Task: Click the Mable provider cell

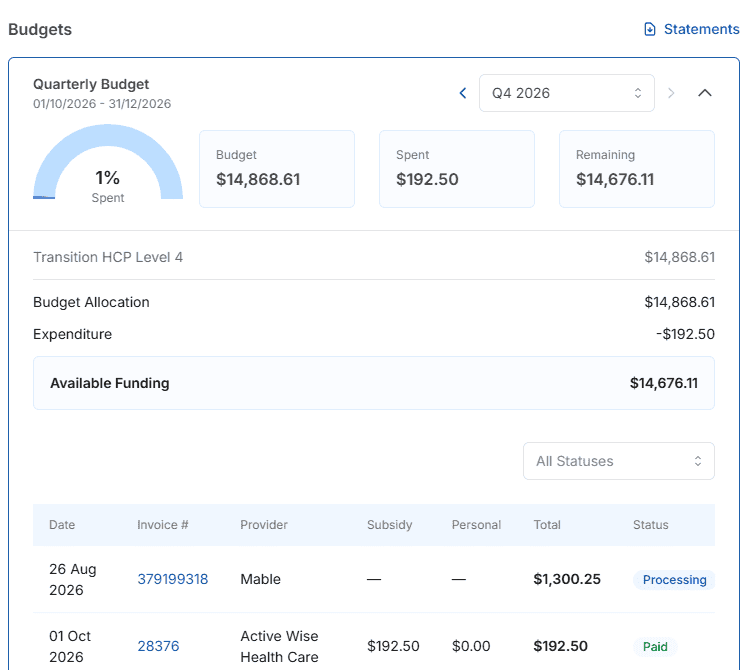Action: pyautogui.click(x=260, y=579)
